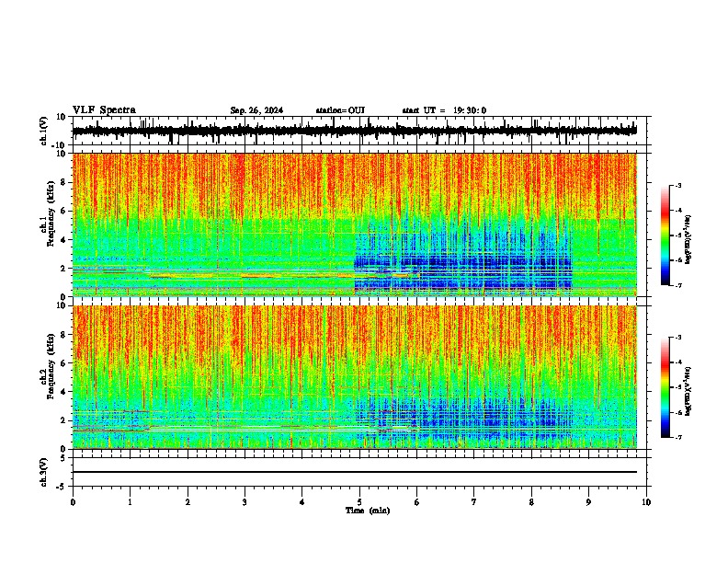Image resolution: width=728 pixels, height=563 pixels.
Task: Click the "-7" label below the ch.2 colorbar
Action: click(677, 438)
